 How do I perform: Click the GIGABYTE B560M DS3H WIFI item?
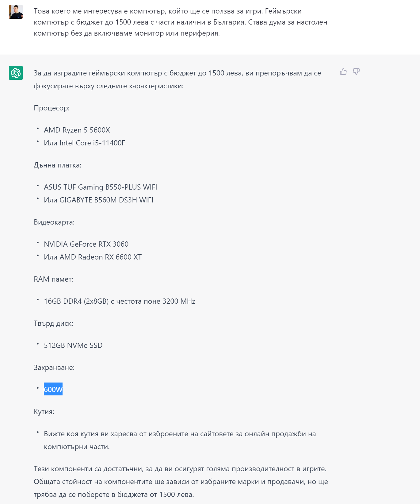(98, 200)
